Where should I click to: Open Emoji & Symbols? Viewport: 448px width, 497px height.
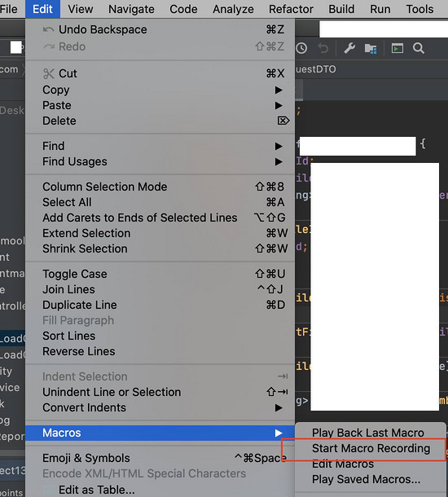(x=160, y=458)
